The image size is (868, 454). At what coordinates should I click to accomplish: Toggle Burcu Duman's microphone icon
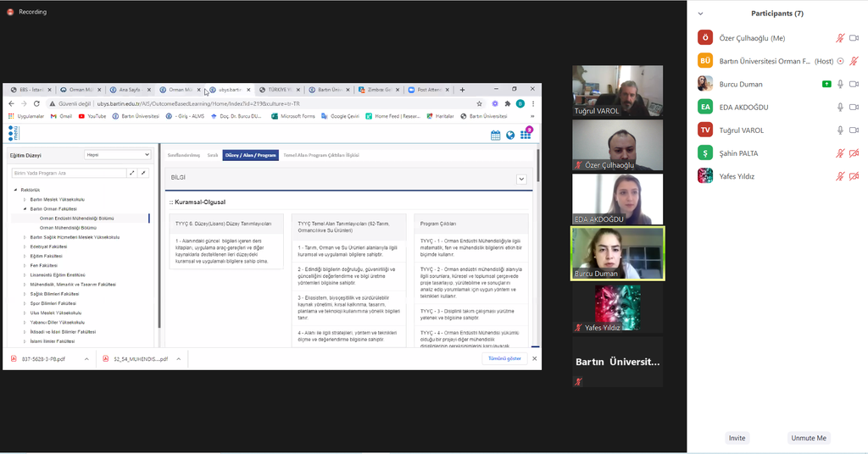coord(840,84)
